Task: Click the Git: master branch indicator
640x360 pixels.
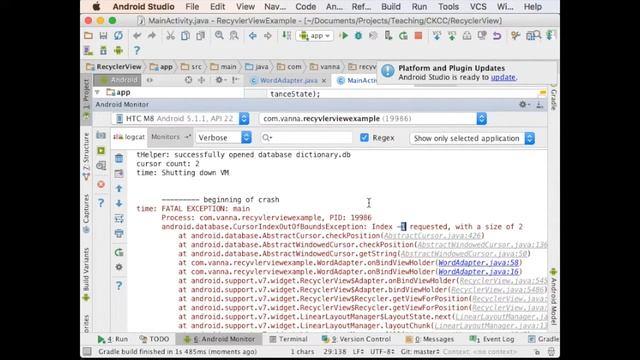Action: pyautogui.click(x=420, y=351)
